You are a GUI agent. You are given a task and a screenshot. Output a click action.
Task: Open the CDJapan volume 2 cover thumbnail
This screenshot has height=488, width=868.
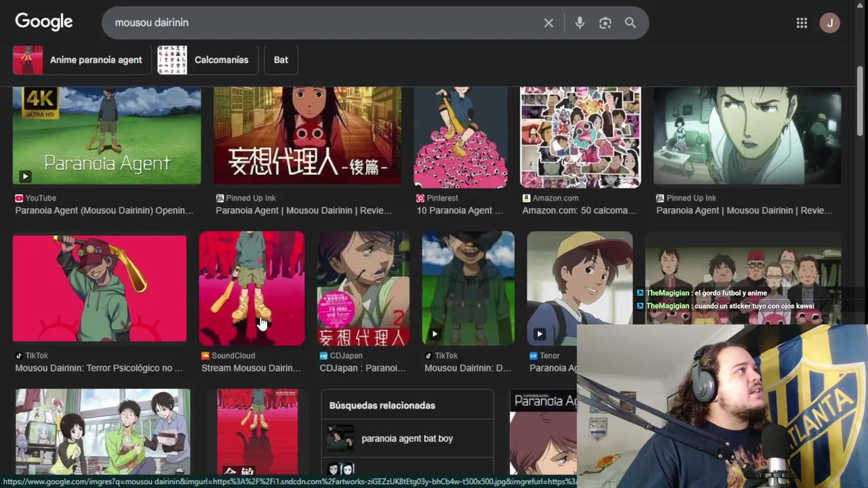[363, 288]
